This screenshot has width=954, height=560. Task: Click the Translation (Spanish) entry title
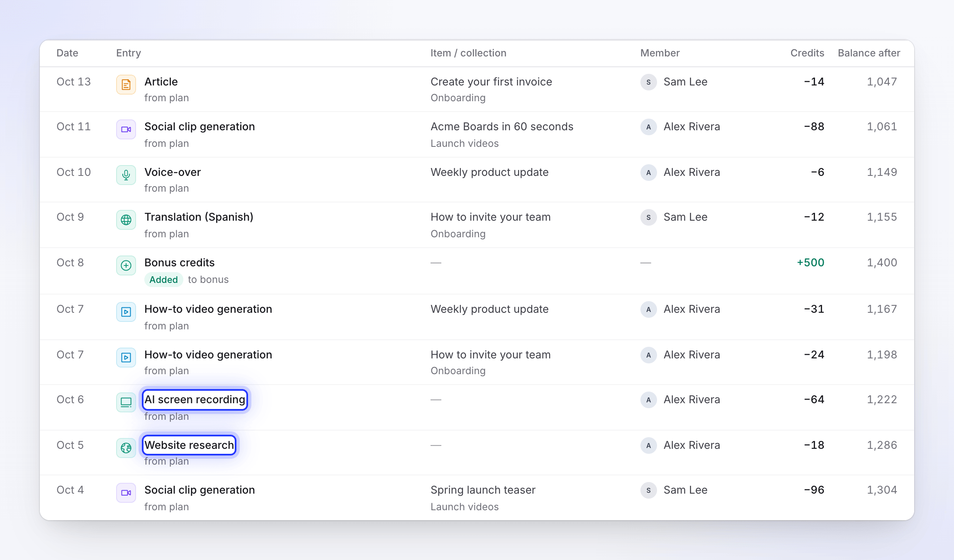point(199,217)
